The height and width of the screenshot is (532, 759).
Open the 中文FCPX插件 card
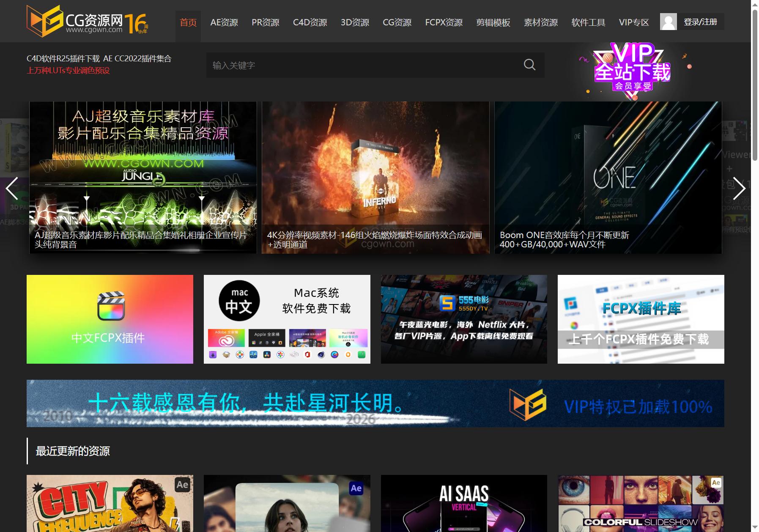[110, 319]
